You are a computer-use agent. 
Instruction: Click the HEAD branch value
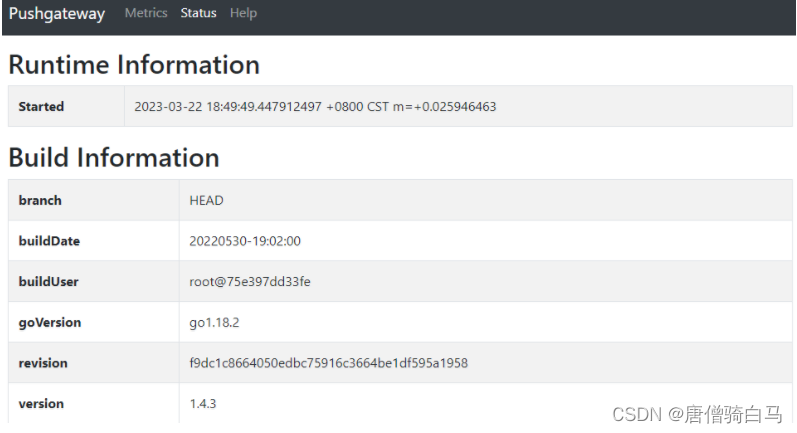point(206,201)
